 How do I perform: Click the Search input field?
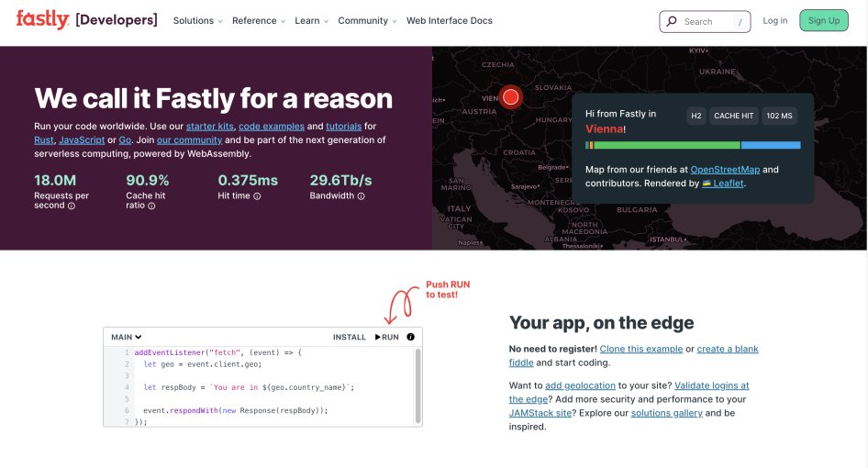[x=705, y=22]
